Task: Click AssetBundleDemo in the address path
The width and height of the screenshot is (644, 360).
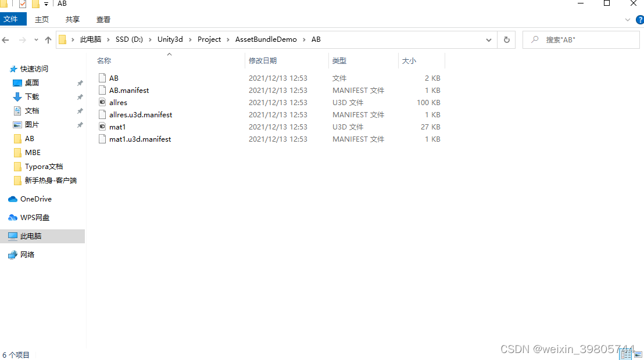Action: tap(266, 39)
